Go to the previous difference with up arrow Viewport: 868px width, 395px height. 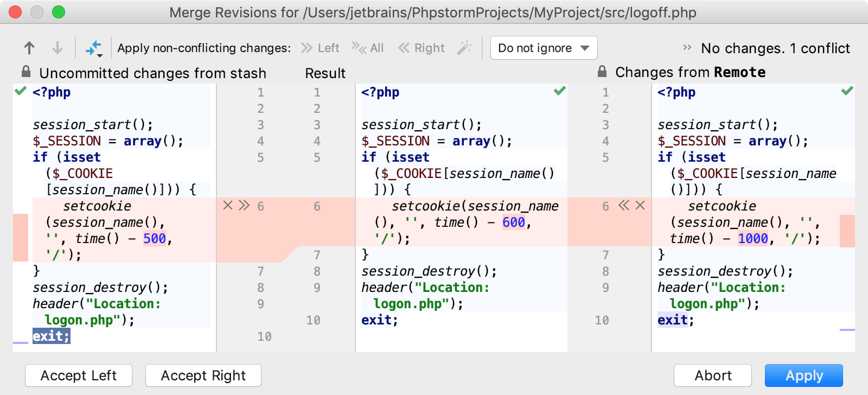click(29, 48)
